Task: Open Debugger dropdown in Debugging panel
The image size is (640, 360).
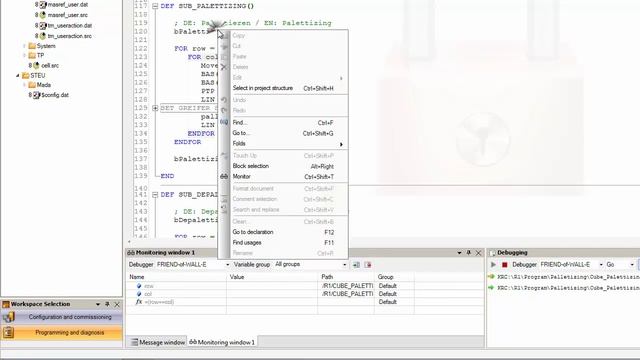Action: pyautogui.click(x=601, y=265)
